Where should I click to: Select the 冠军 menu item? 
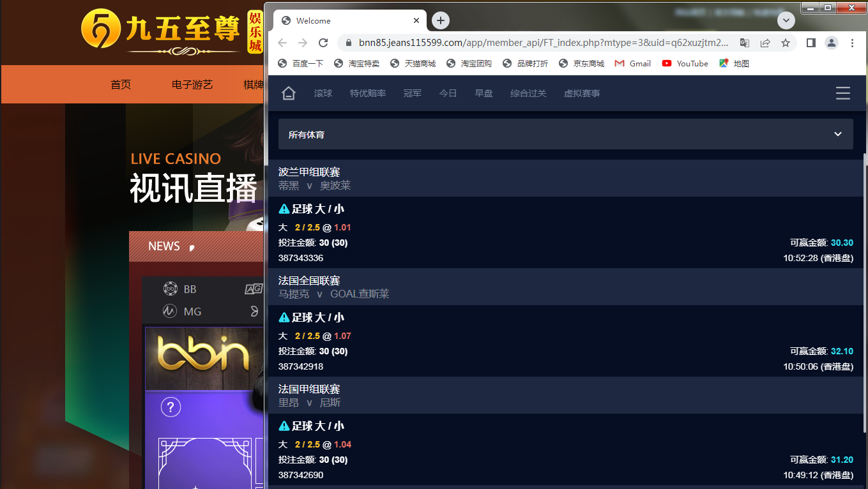tap(413, 93)
